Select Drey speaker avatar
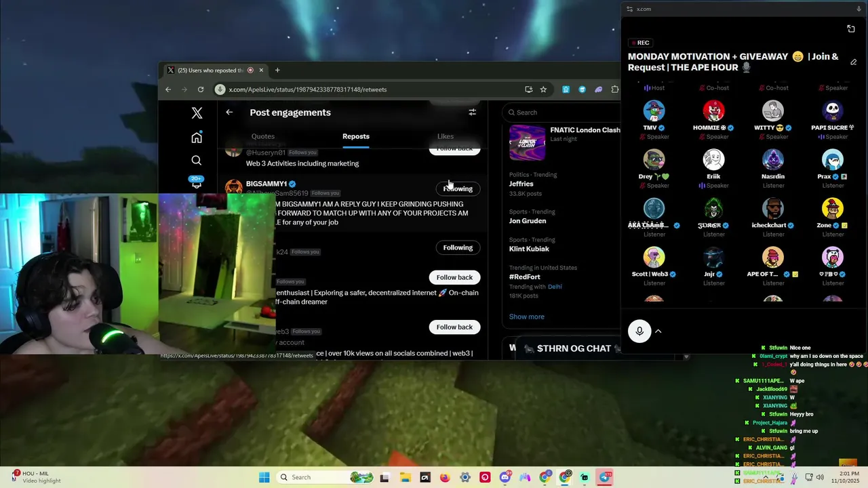 pos(654,159)
